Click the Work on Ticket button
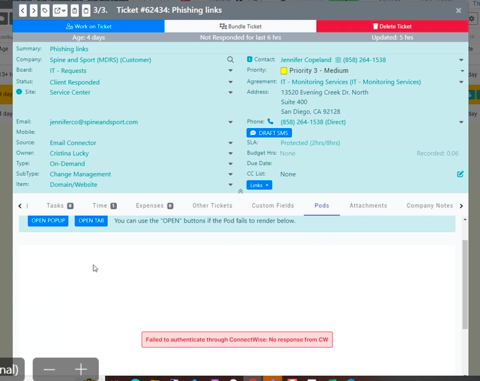The height and width of the screenshot is (381, 480). tap(88, 26)
